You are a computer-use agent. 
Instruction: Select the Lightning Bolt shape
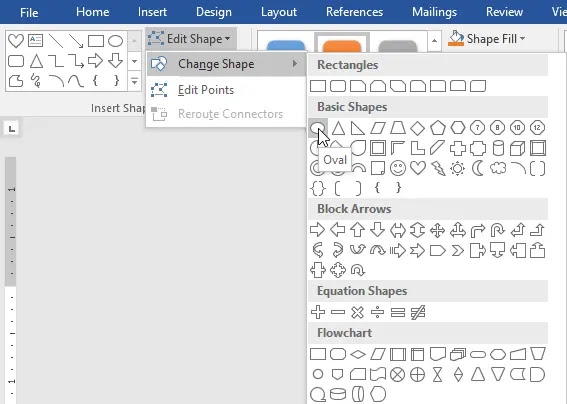click(438, 168)
